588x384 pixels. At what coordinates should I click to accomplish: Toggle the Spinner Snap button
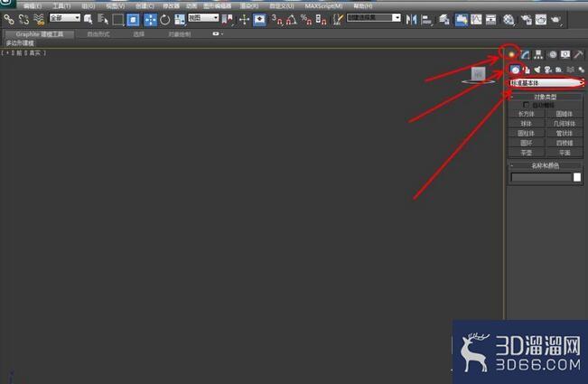click(321, 19)
